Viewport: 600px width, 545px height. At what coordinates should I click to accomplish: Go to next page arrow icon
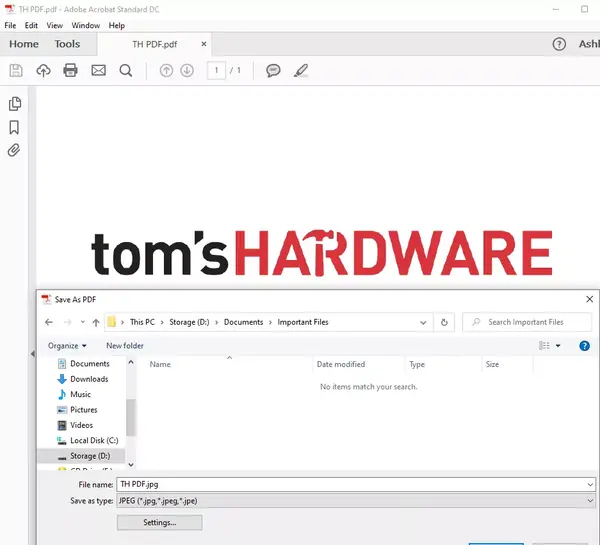click(187, 70)
